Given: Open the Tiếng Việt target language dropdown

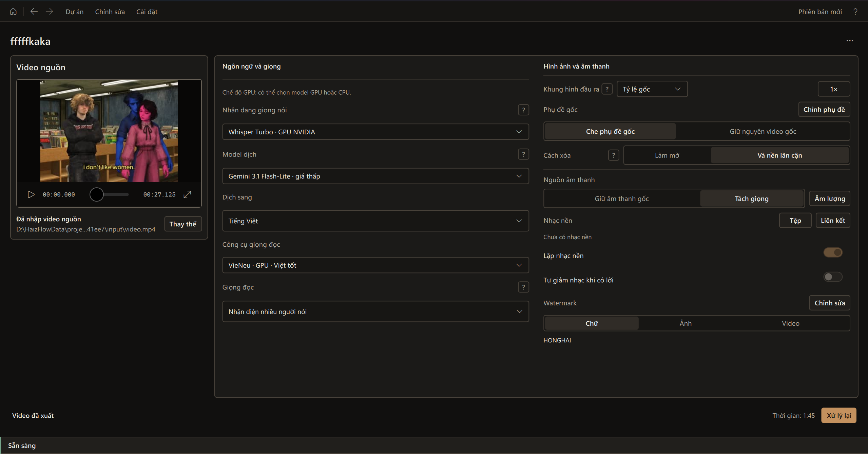Looking at the screenshot, I should pos(375,221).
